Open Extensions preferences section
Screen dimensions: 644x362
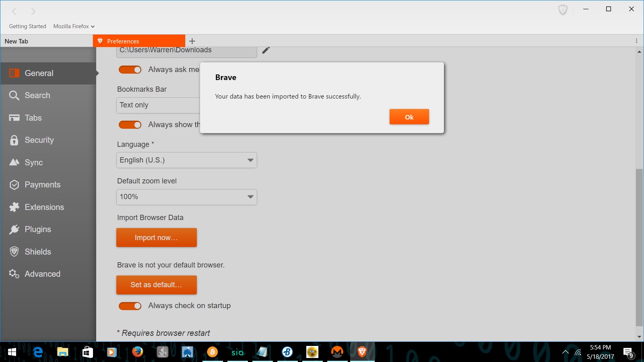48,207
